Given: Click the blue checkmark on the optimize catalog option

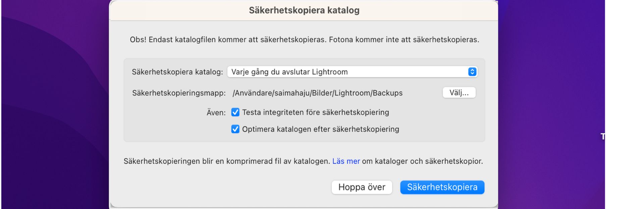Looking at the screenshot, I should coord(235,129).
